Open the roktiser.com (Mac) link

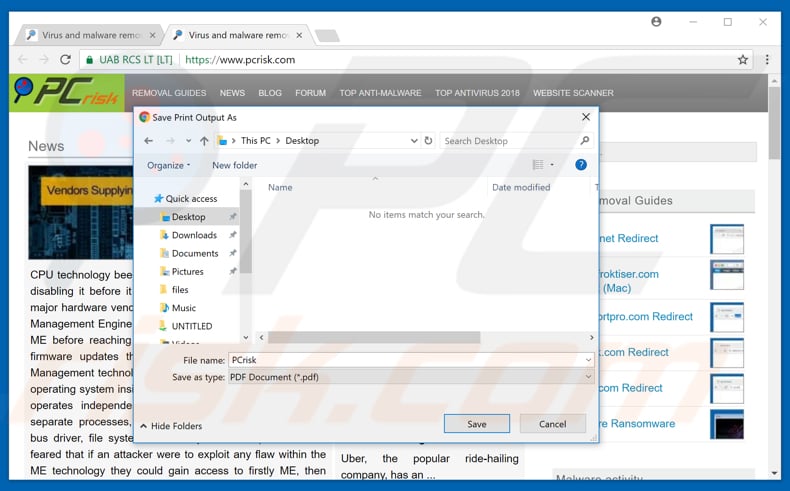pyautogui.click(x=629, y=281)
